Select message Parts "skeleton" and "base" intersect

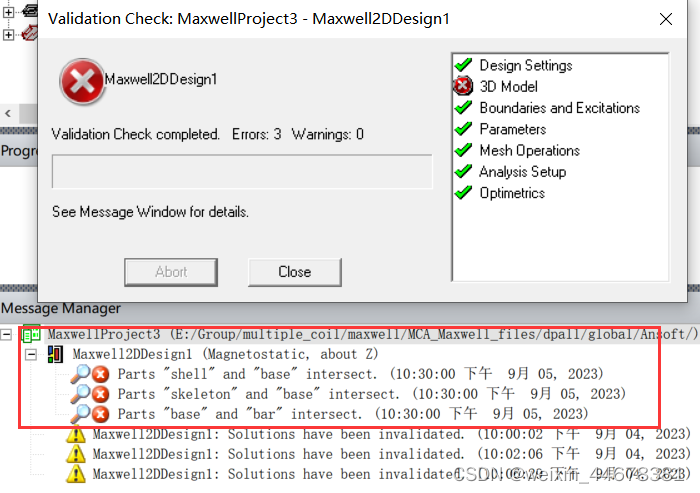[371, 394]
